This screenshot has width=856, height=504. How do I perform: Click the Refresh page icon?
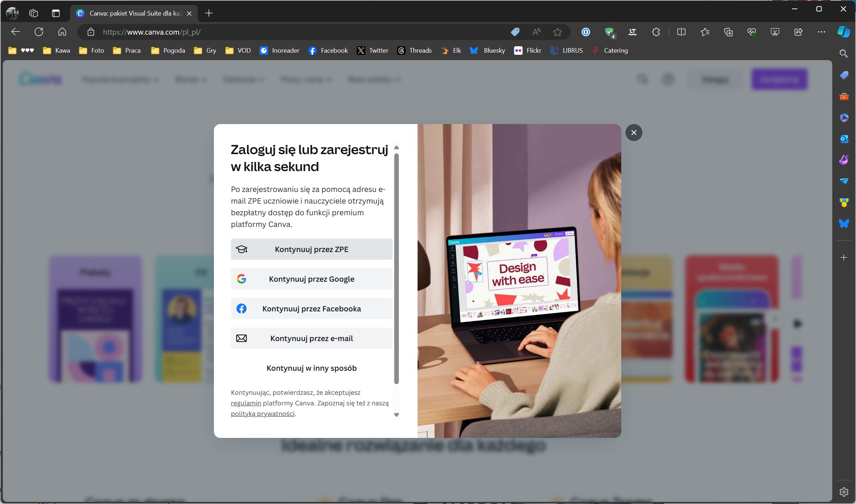point(39,32)
